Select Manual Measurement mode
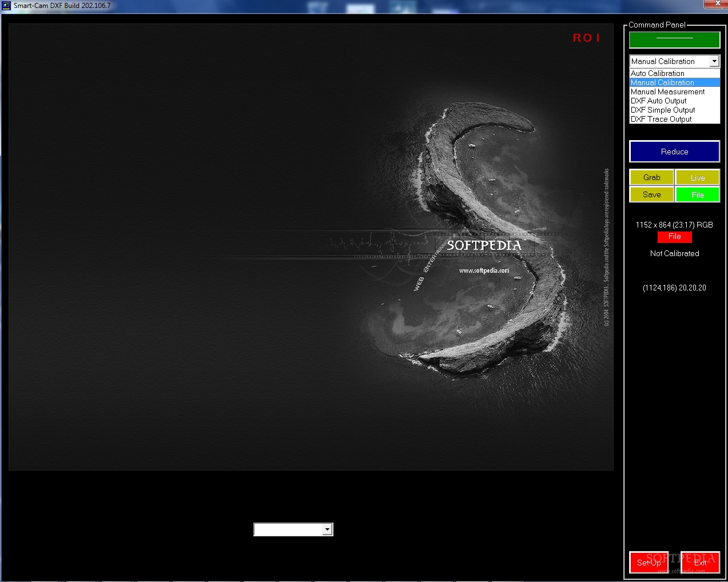Viewport: 728px width, 582px height. pos(674,91)
